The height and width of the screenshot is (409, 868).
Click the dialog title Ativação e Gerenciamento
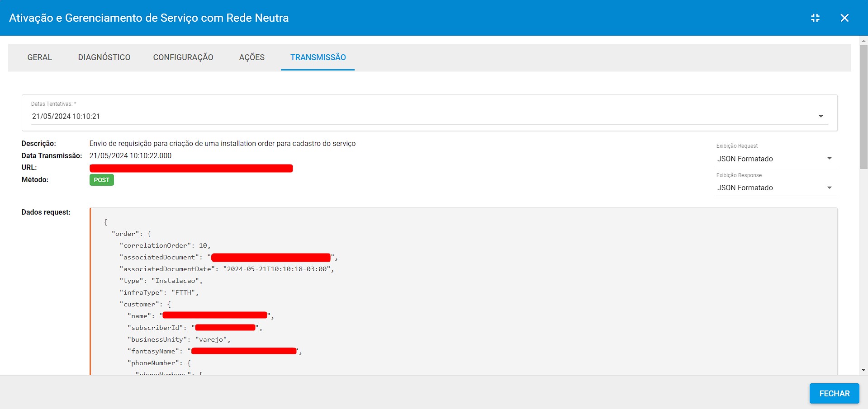pos(149,18)
